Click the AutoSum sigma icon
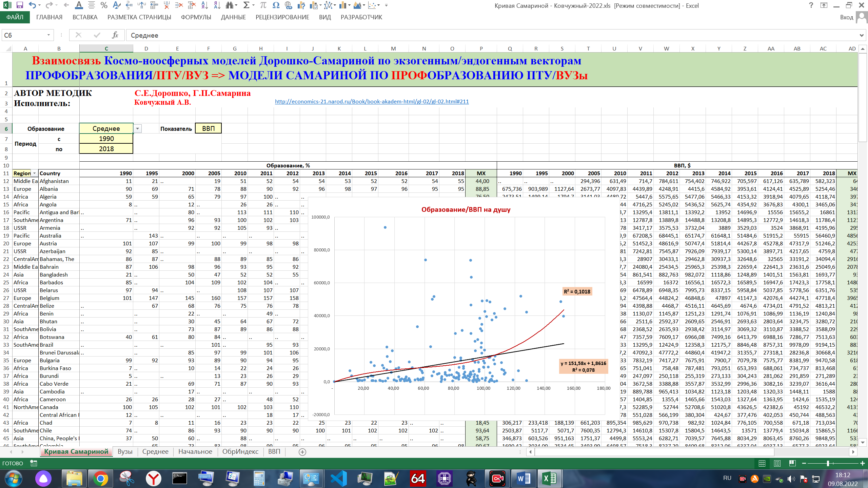The image size is (868, 488). coord(246,5)
